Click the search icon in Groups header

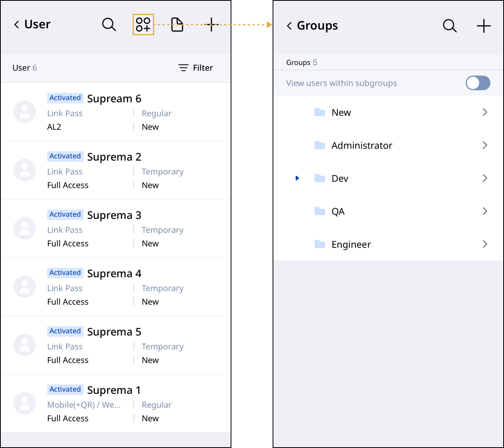[x=449, y=26]
